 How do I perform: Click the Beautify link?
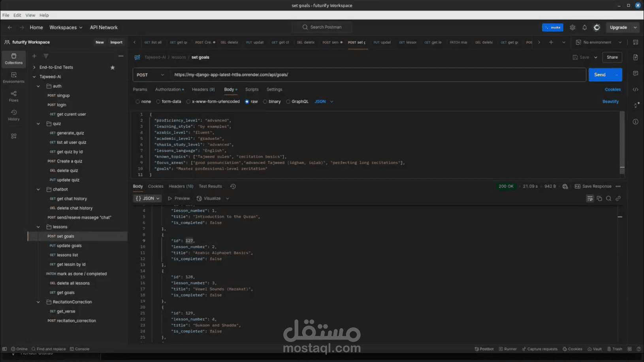click(x=610, y=102)
